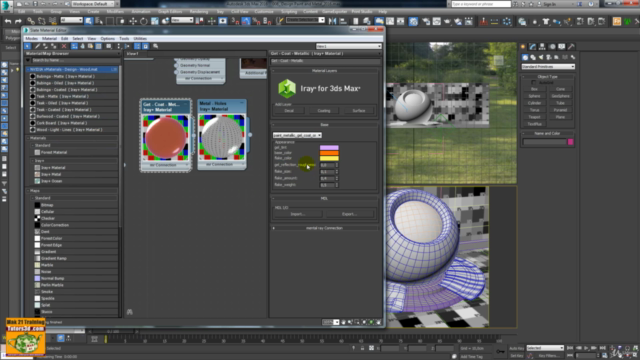Viewport: 640px width, 360px height.
Task: Open the Options menu in Slate editor
Action: pos(107,38)
